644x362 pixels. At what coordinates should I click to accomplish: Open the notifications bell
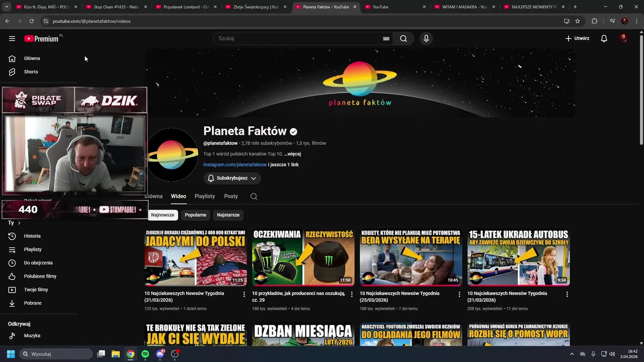[x=604, y=38]
